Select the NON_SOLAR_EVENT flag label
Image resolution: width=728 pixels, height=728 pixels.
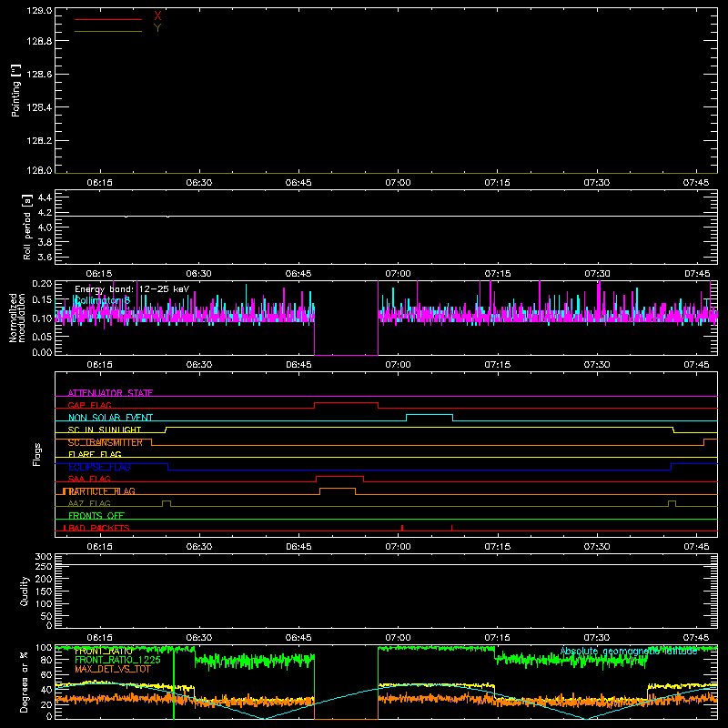pyautogui.click(x=110, y=418)
